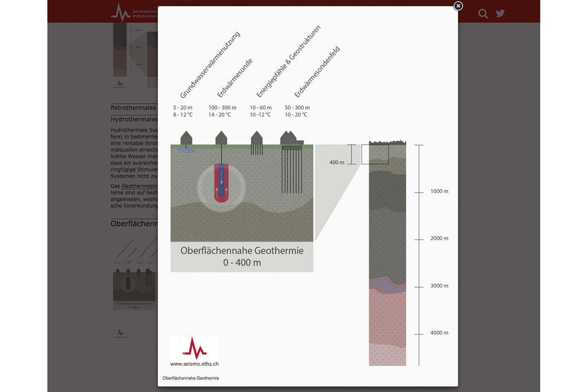The image size is (588, 392).
Task: Click the '1000 m' depth marker label
Action: (x=439, y=191)
